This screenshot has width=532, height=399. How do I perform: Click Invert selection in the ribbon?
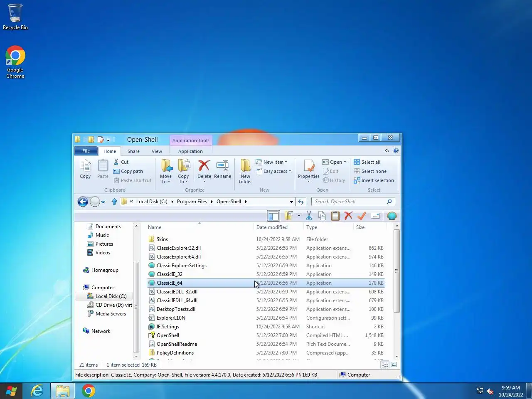point(374,180)
